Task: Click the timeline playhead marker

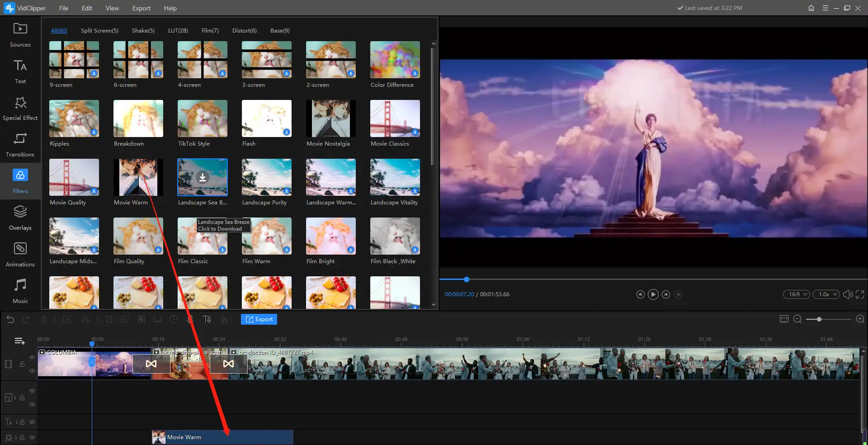Action: click(92, 344)
